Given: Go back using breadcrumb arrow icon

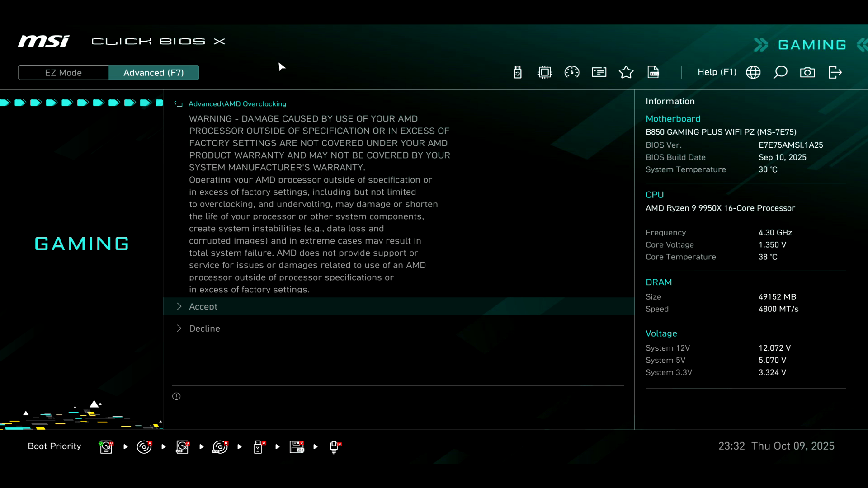Looking at the screenshot, I should coord(179,104).
